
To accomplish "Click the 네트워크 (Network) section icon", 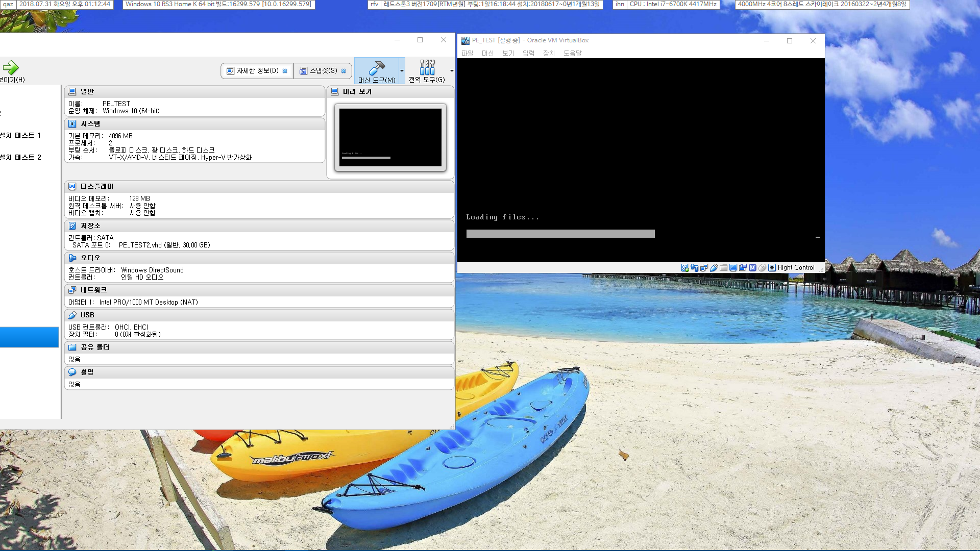I will [72, 290].
